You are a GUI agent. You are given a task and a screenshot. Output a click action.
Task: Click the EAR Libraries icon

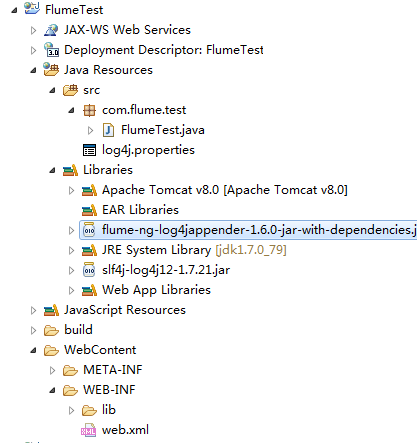click(x=89, y=210)
